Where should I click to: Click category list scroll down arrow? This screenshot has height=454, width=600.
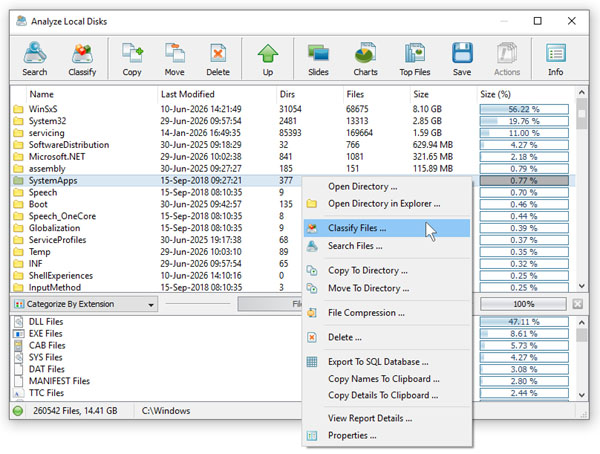point(582,395)
